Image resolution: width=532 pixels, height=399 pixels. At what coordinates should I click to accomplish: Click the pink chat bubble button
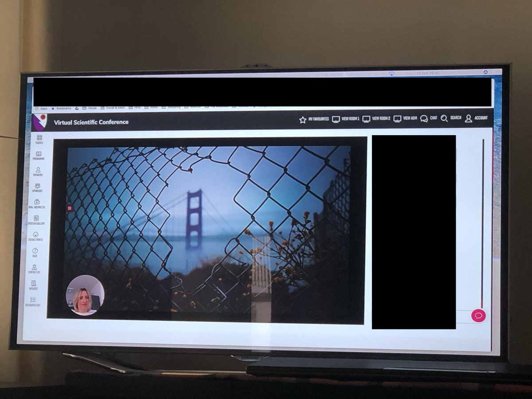click(x=478, y=316)
